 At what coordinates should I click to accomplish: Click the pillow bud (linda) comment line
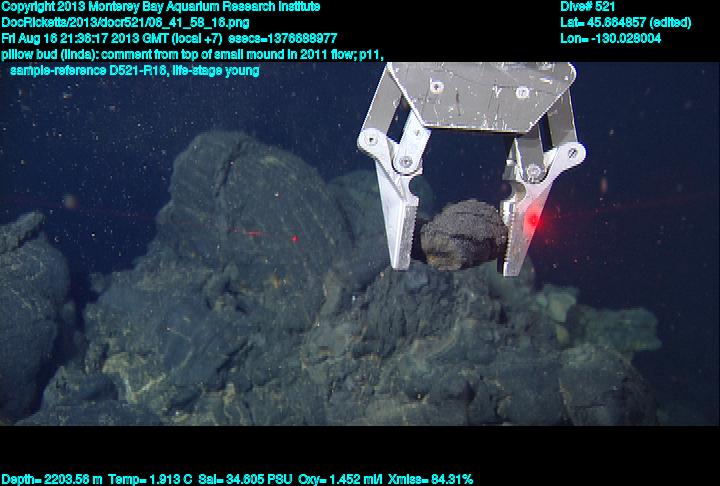coord(192,55)
